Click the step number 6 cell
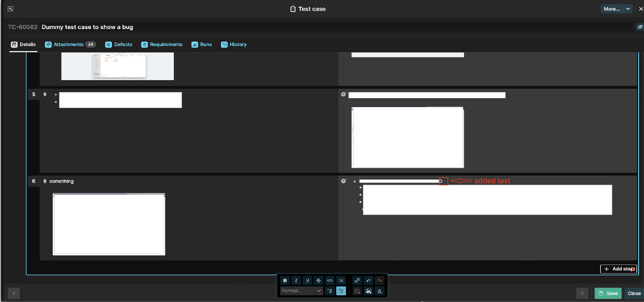Image resolution: width=644 pixels, height=302 pixels. point(34,181)
